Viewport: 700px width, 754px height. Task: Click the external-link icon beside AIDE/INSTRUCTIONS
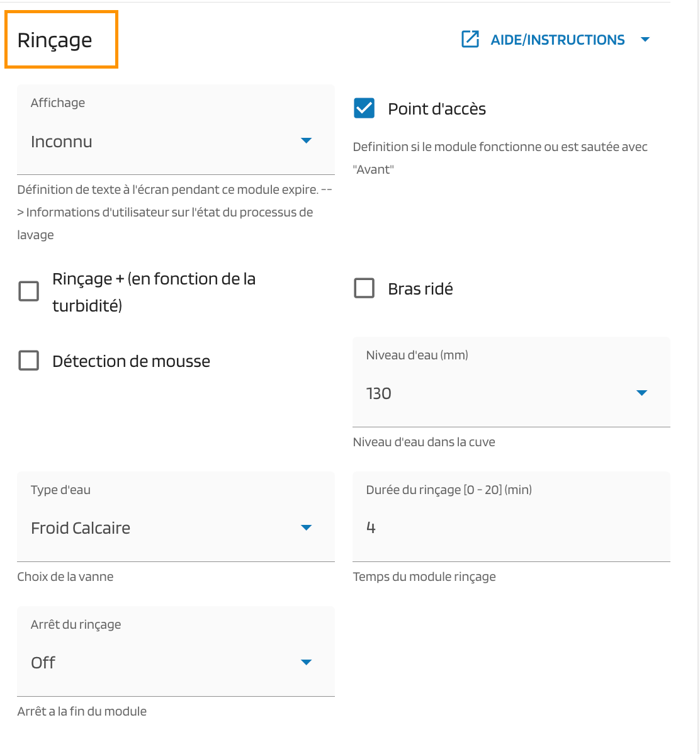pyautogui.click(x=470, y=40)
